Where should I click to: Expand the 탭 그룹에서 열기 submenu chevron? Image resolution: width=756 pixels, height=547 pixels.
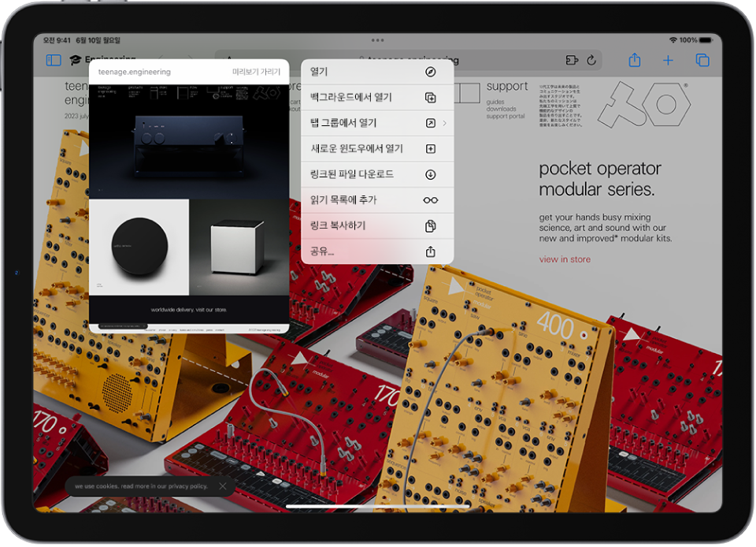444,123
